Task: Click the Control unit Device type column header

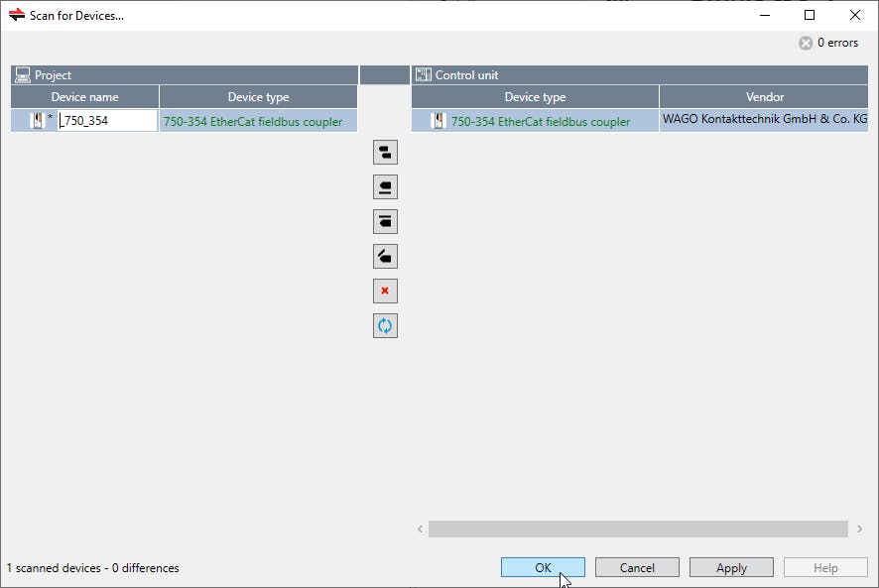Action: coord(536,97)
